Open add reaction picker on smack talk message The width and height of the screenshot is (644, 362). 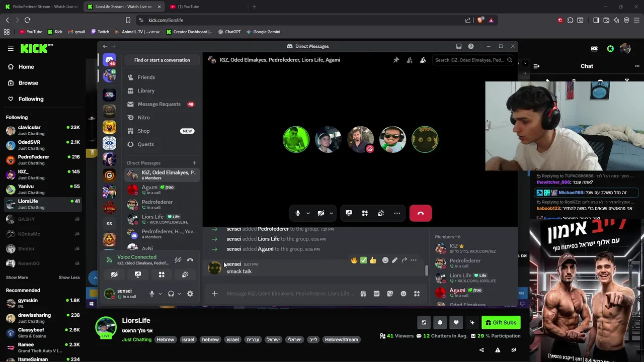click(385, 260)
